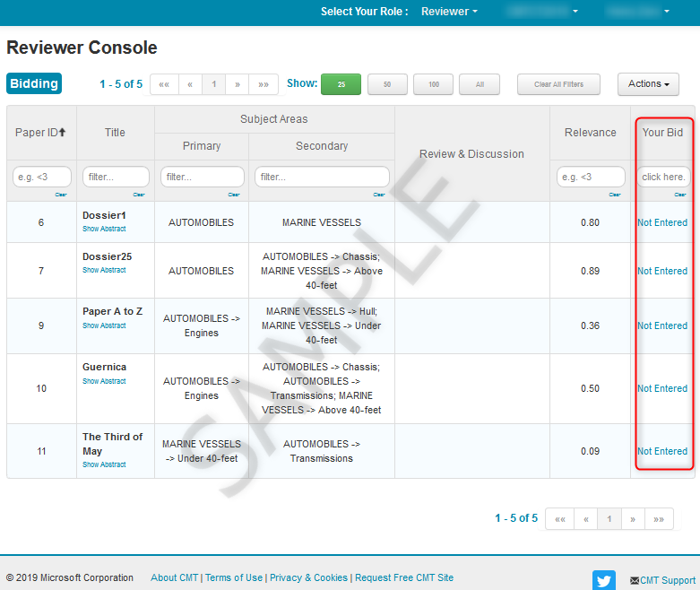Viewport: 700px width, 590px height.
Task: Select the Bidding tab
Action: (x=34, y=84)
